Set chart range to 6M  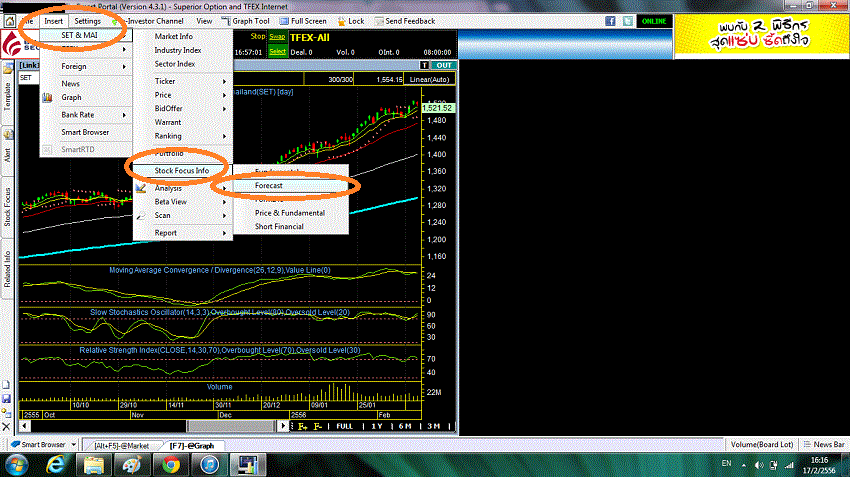click(x=405, y=427)
